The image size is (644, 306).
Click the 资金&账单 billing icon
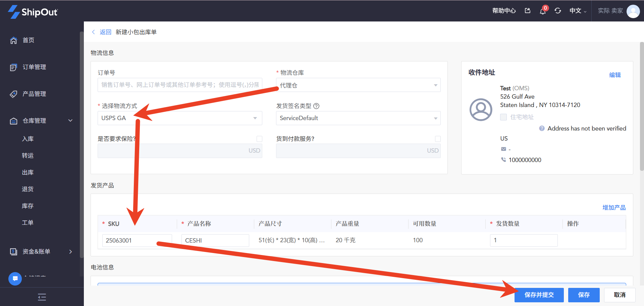click(x=13, y=252)
